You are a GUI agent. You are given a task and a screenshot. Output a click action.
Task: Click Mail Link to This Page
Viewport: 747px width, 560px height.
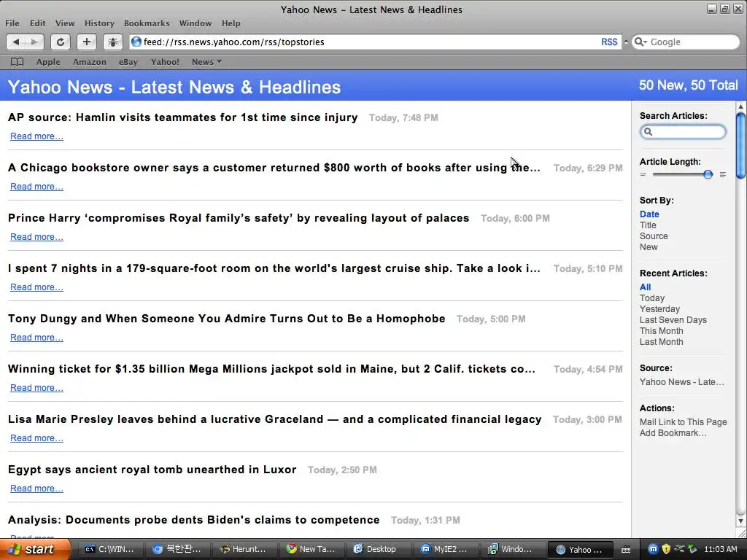(683, 422)
